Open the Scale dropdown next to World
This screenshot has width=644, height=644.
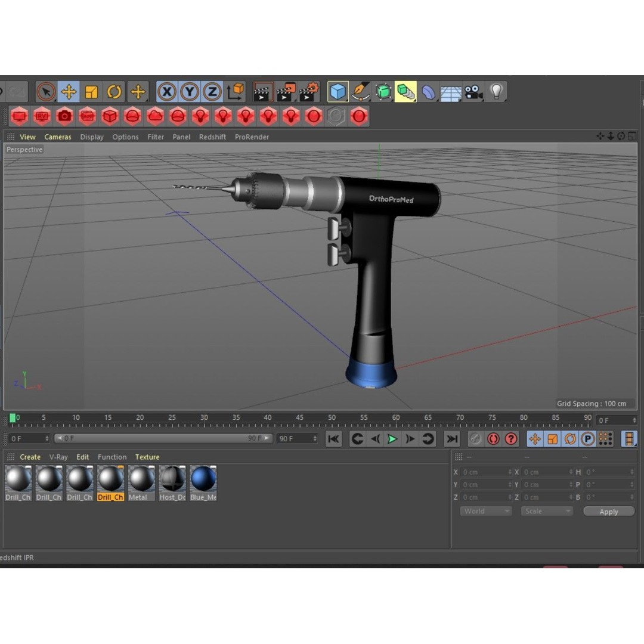point(546,511)
